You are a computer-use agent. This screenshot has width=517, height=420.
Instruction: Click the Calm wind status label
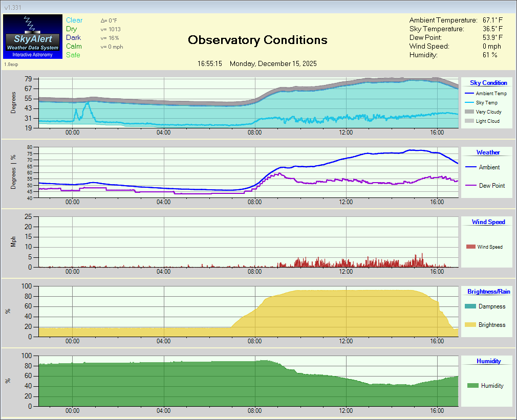tap(74, 47)
